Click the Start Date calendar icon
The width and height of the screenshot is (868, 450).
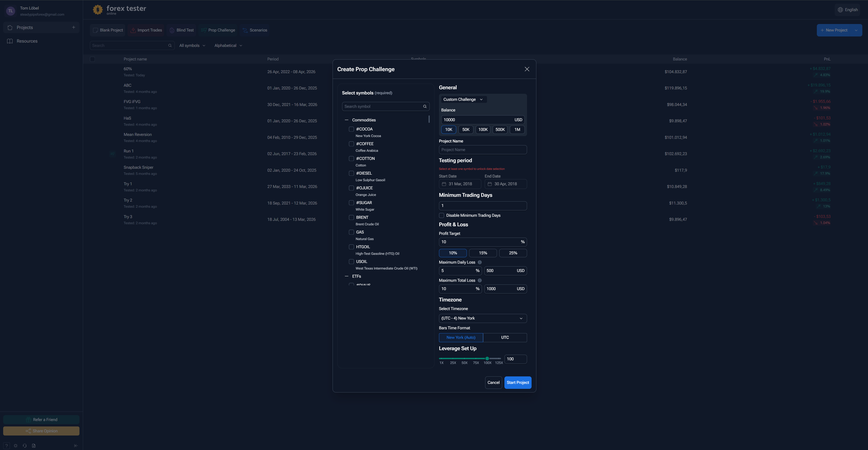point(444,184)
